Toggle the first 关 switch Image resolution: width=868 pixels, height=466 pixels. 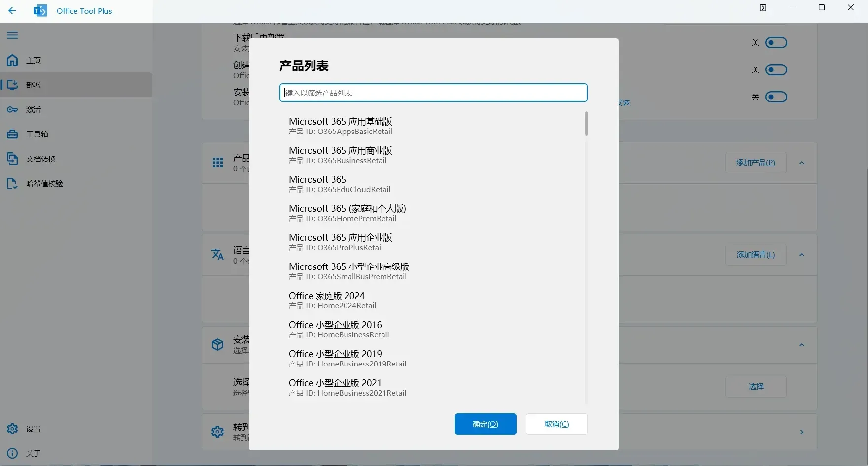[776, 43]
